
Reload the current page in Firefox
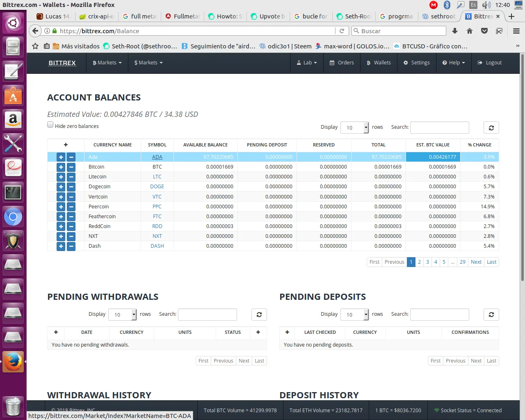(342, 31)
